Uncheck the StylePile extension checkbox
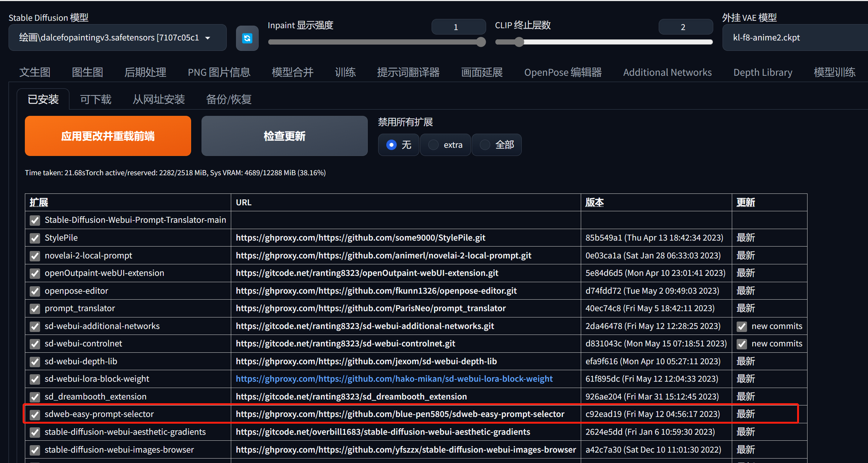This screenshot has height=463, width=868. coord(35,238)
